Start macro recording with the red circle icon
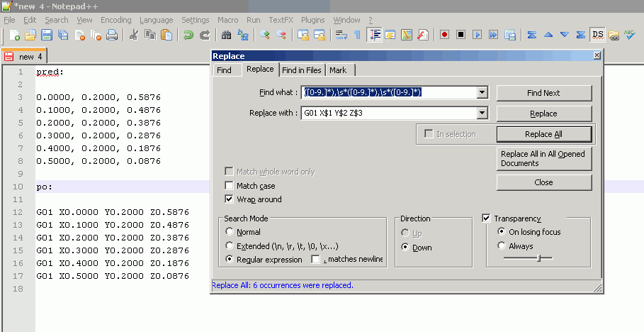Viewport: 644px width, 332px height. [x=445, y=35]
